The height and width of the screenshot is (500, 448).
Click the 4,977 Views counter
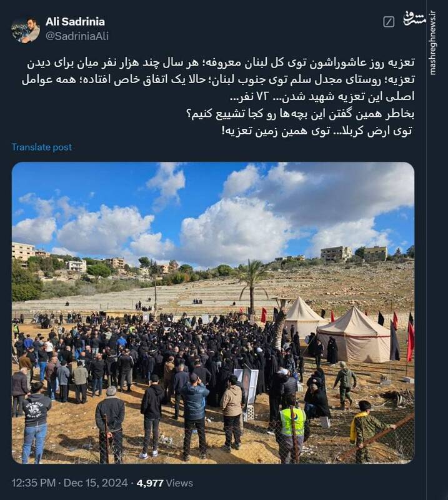coord(165,482)
